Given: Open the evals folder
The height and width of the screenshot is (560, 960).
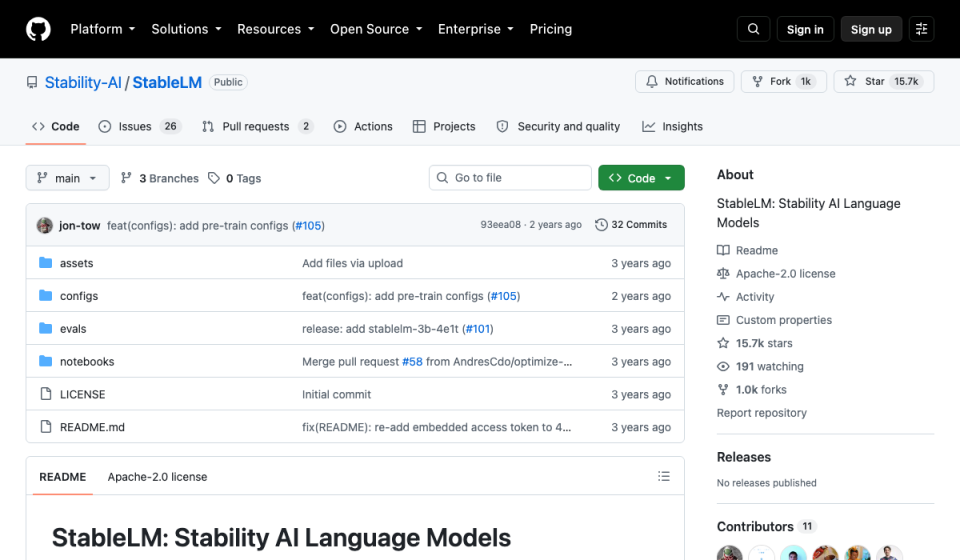Looking at the screenshot, I should 73,329.
